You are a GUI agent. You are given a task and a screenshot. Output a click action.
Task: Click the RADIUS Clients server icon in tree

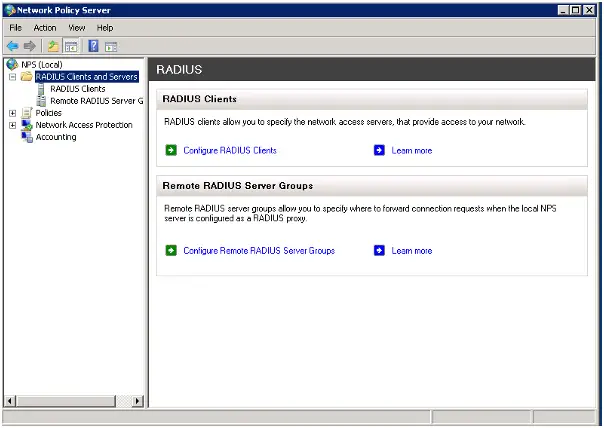(41, 89)
